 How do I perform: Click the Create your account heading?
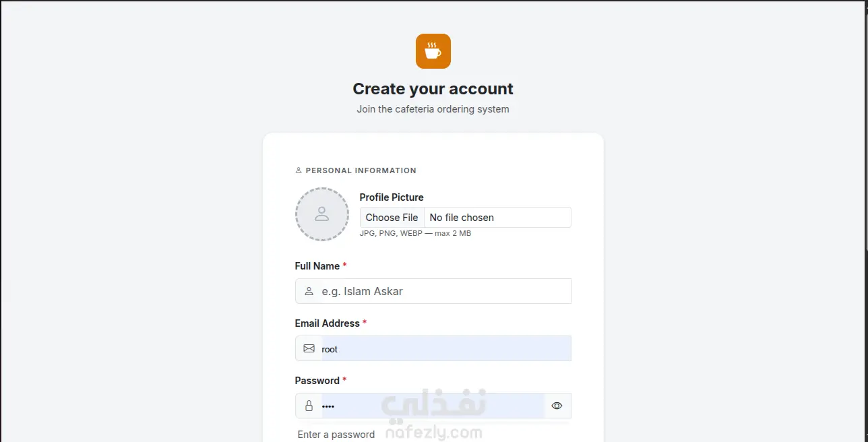pos(433,89)
